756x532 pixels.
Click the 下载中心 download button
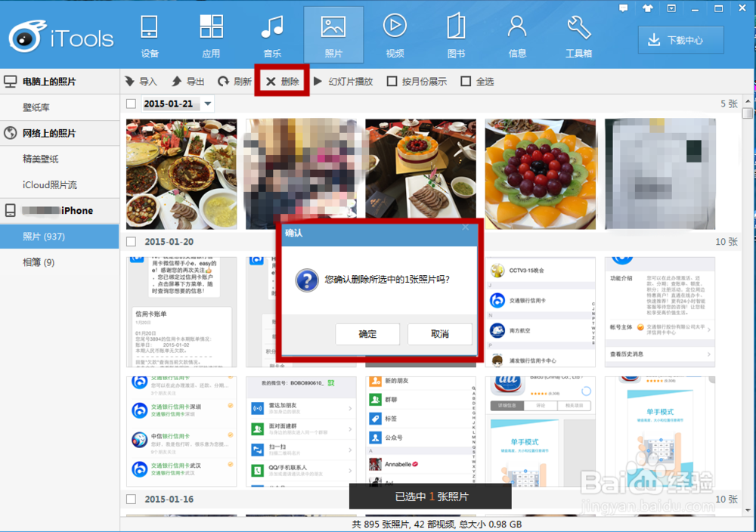pyautogui.click(x=680, y=39)
